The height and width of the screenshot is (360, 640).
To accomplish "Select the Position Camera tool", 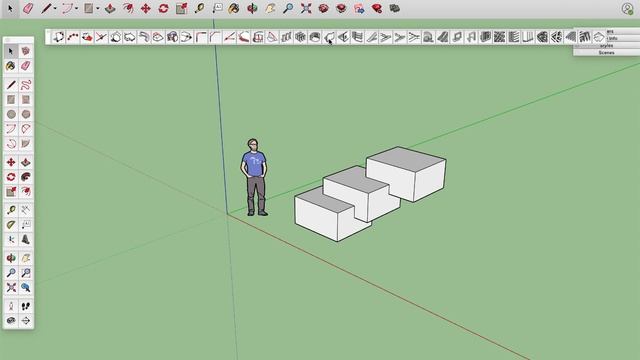I will click(11, 306).
